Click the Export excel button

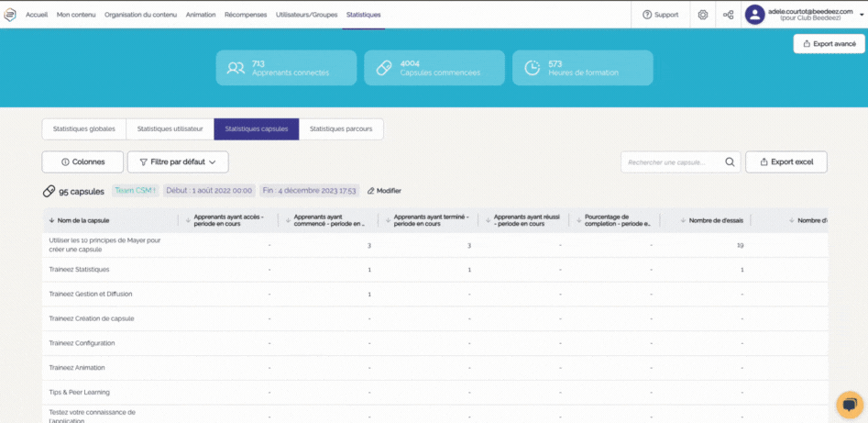click(786, 162)
